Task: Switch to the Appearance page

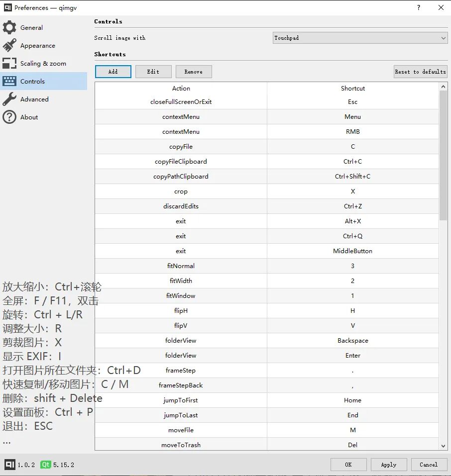Action: point(44,45)
